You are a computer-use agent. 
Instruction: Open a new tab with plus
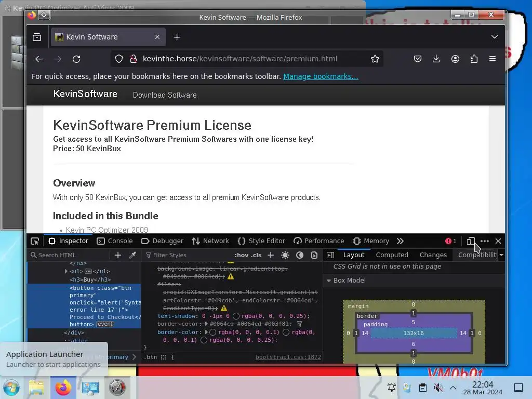[x=177, y=37]
